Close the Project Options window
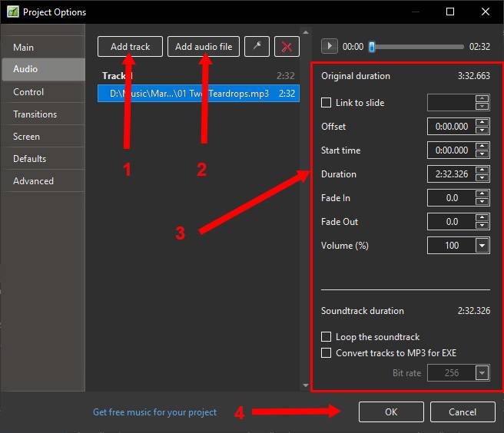 (x=485, y=12)
